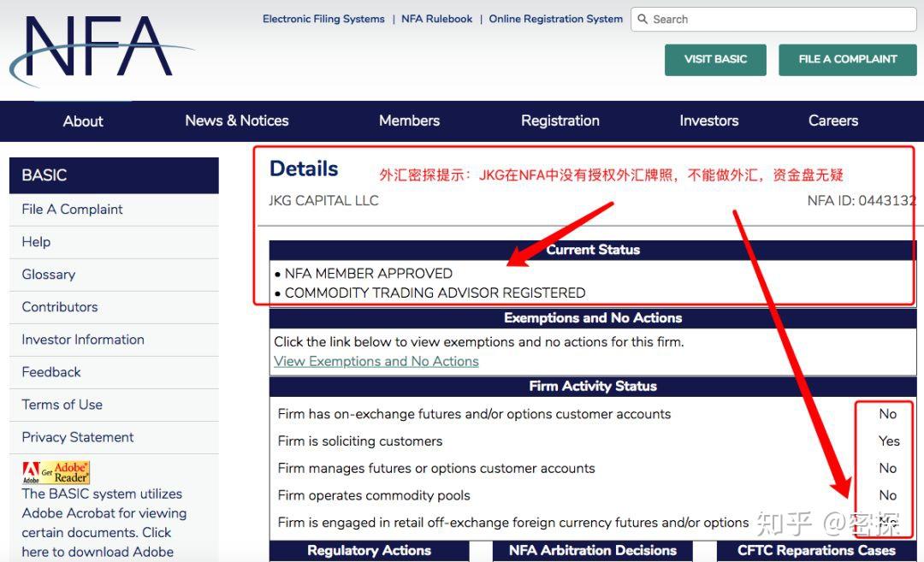Click the Firm Activity Status header
The height and width of the screenshot is (562, 924).
593,387
